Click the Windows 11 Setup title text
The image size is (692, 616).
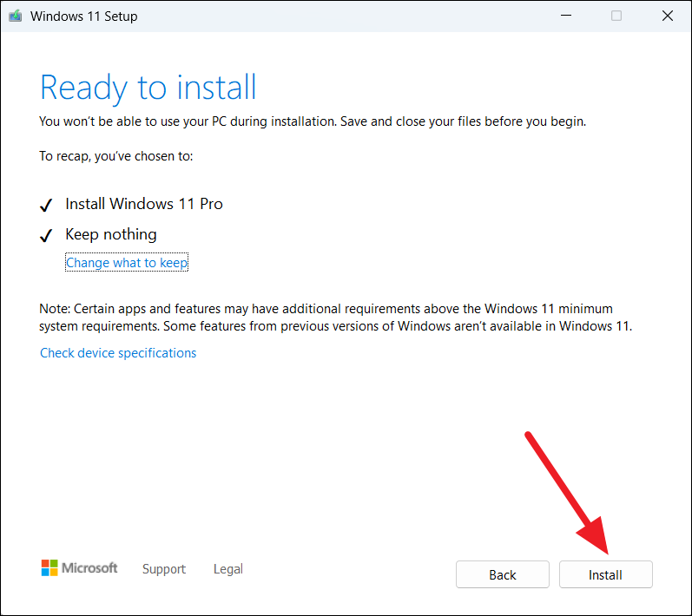tap(84, 16)
